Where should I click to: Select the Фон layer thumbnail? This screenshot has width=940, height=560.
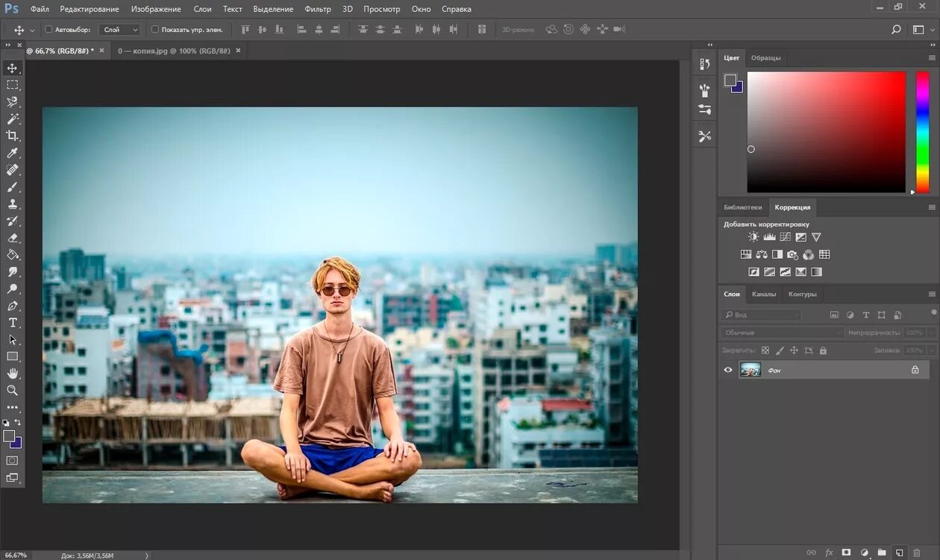click(750, 370)
